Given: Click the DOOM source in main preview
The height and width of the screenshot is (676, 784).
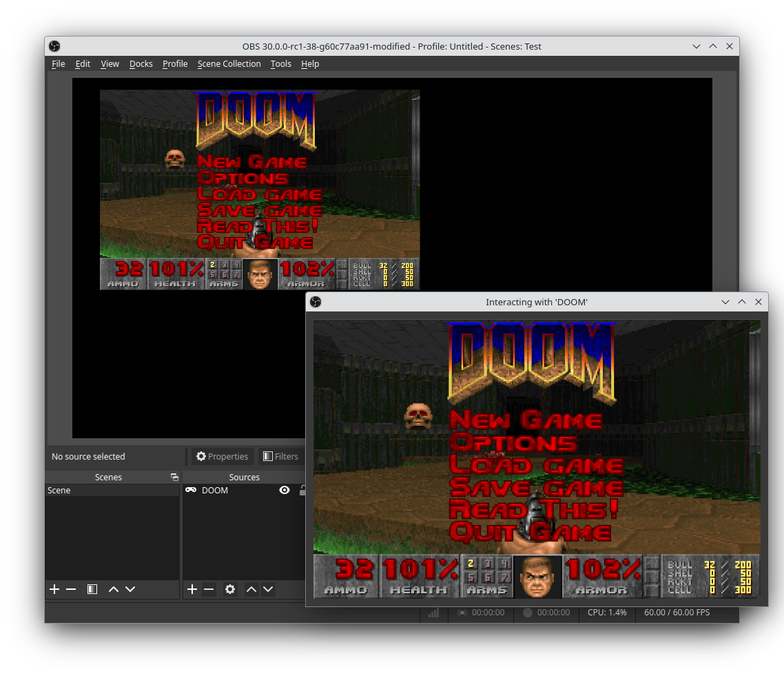Looking at the screenshot, I should (x=260, y=190).
